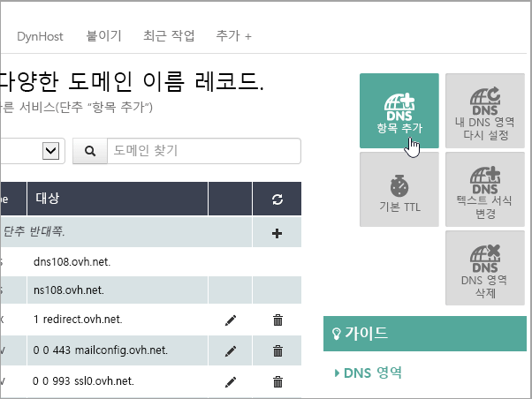Click the DNS 항목 추가 button
532x399 pixels.
tap(399, 111)
